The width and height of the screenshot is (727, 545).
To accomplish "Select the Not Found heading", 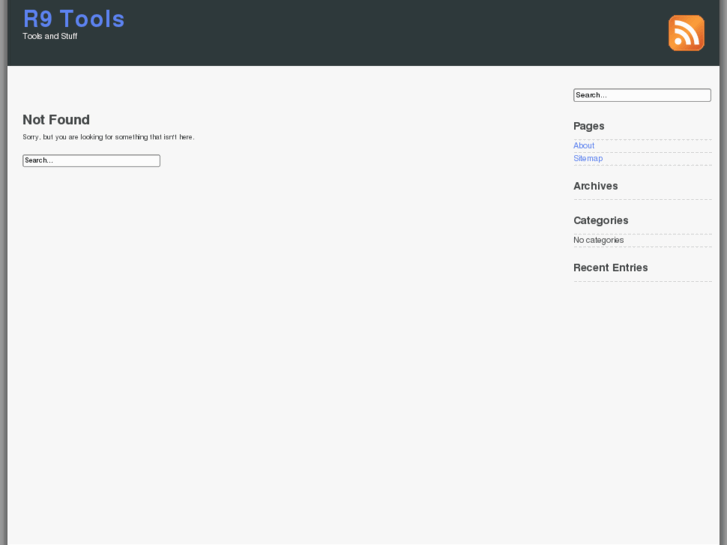I will [x=56, y=120].
